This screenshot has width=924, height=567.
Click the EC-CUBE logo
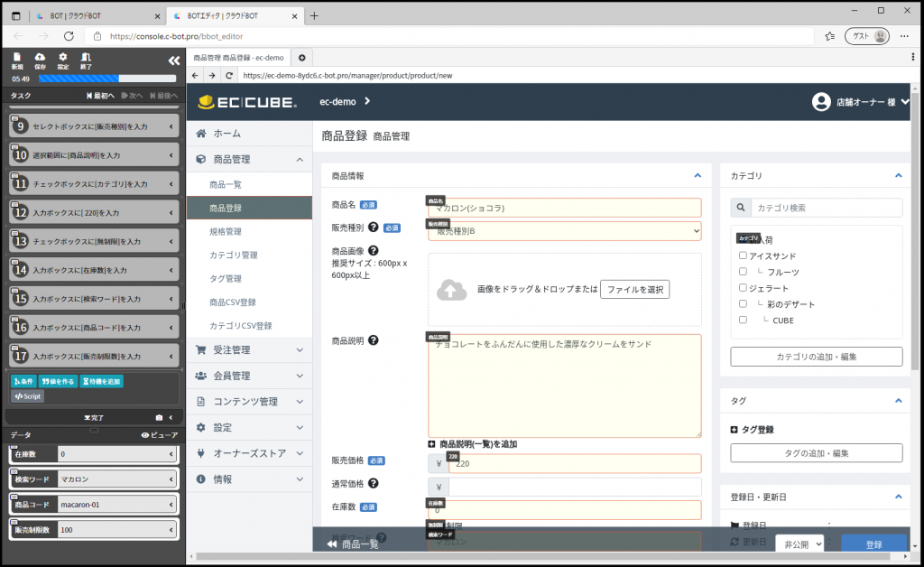[247, 102]
